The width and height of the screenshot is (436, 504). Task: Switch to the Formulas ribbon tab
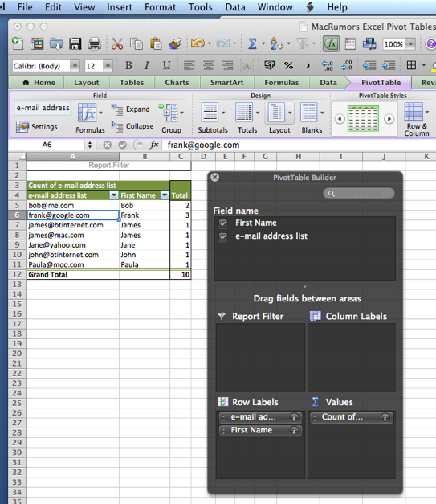coord(282,83)
